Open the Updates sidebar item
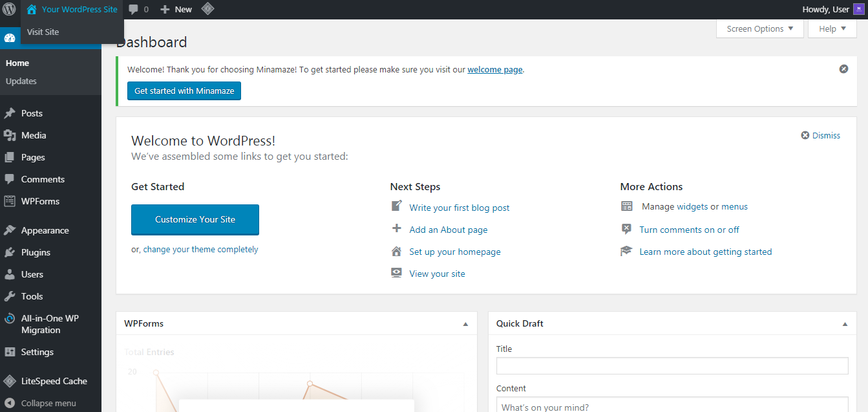 (x=21, y=81)
